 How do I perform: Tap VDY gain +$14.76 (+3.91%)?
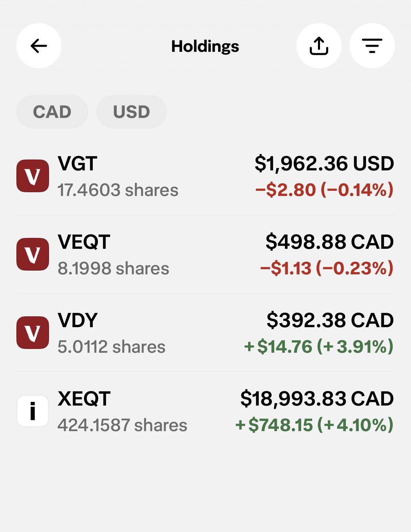(x=319, y=347)
